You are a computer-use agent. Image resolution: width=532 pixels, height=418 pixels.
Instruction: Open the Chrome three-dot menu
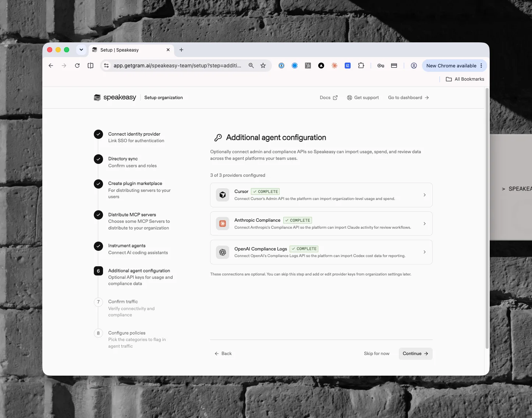(x=481, y=66)
